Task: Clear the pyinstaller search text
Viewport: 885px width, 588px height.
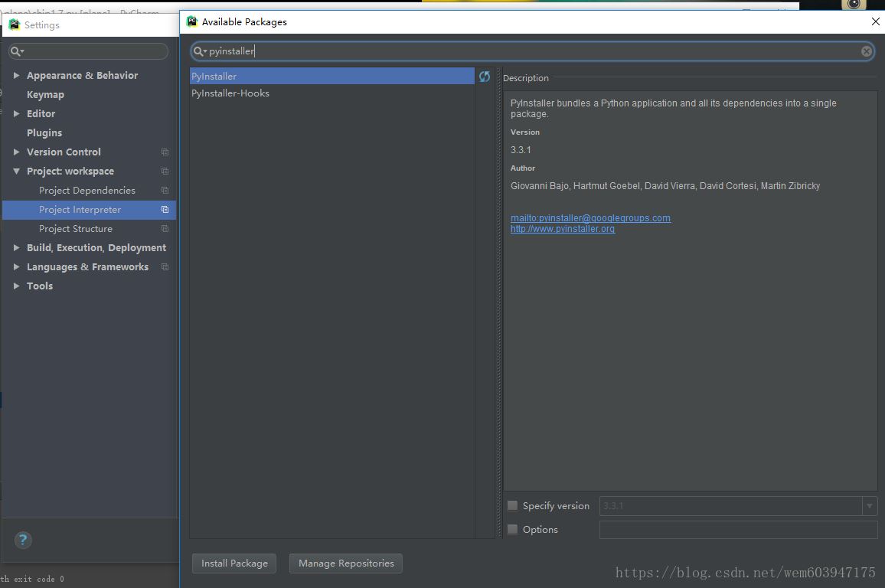Action: [x=867, y=51]
